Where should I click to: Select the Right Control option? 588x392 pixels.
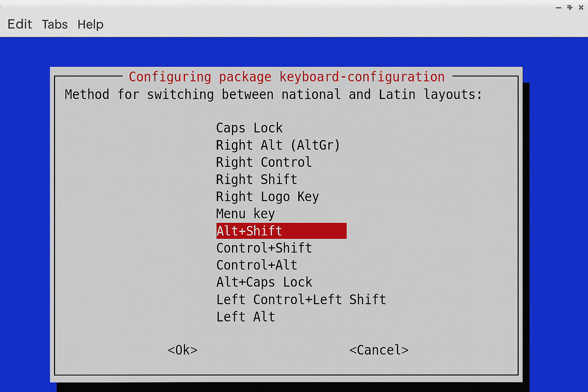click(263, 162)
